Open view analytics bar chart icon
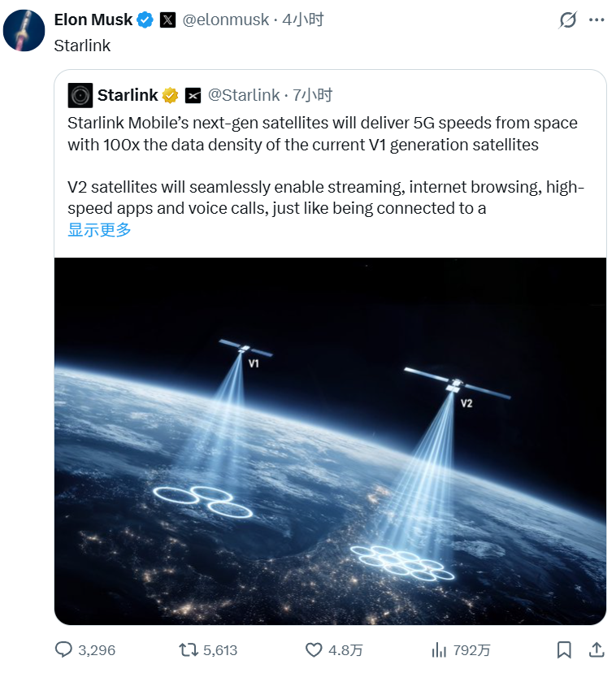This screenshot has height=673, width=616. (x=440, y=649)
